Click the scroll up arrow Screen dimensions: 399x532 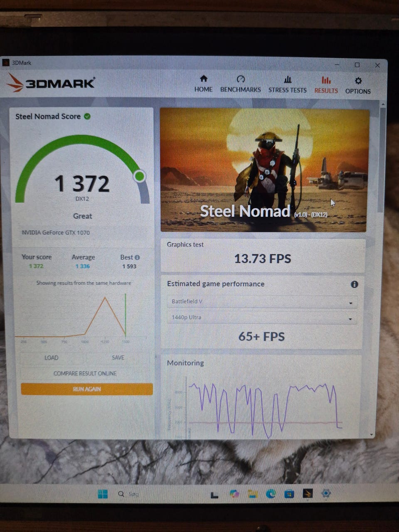pyautogui.click(x=383, y=104)
